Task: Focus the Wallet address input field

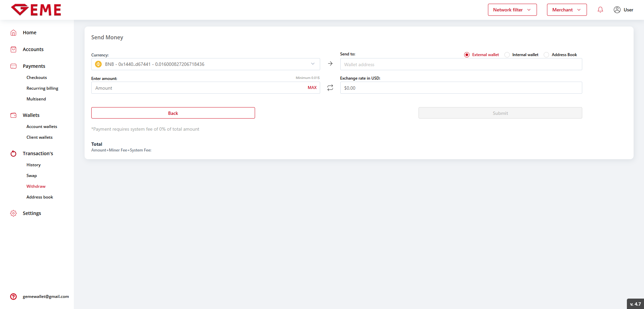Action: pos(461,64)
